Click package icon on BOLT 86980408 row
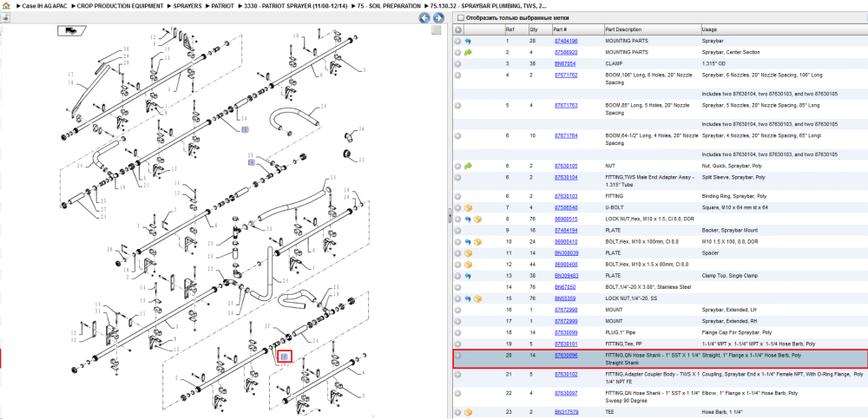The height and width of the screenshot is (419, 868). click(x=468, y=265)
